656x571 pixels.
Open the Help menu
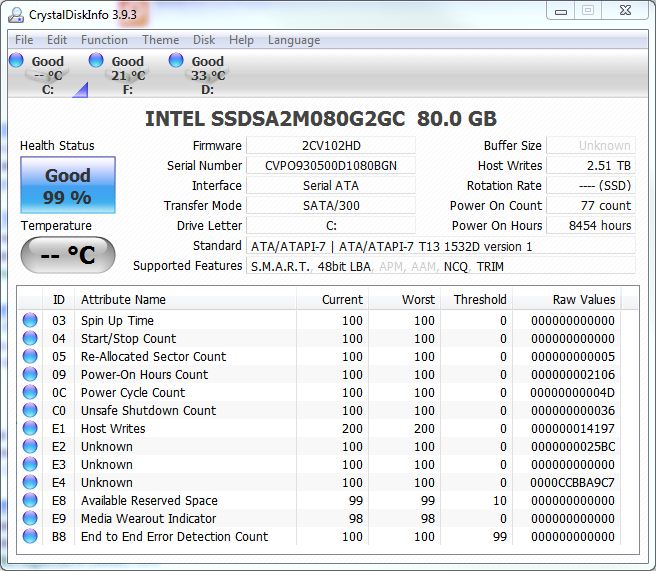coord(241,40)
